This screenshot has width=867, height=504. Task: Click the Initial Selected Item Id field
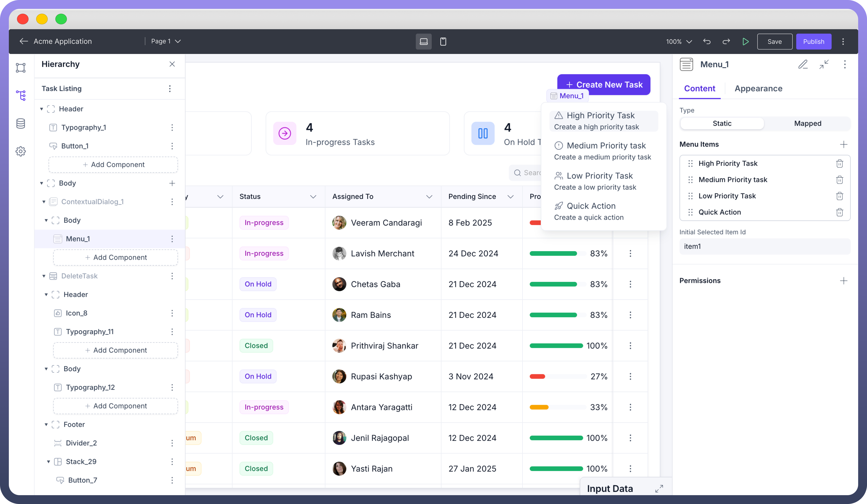pyautogui.click(x=764, y=246)
